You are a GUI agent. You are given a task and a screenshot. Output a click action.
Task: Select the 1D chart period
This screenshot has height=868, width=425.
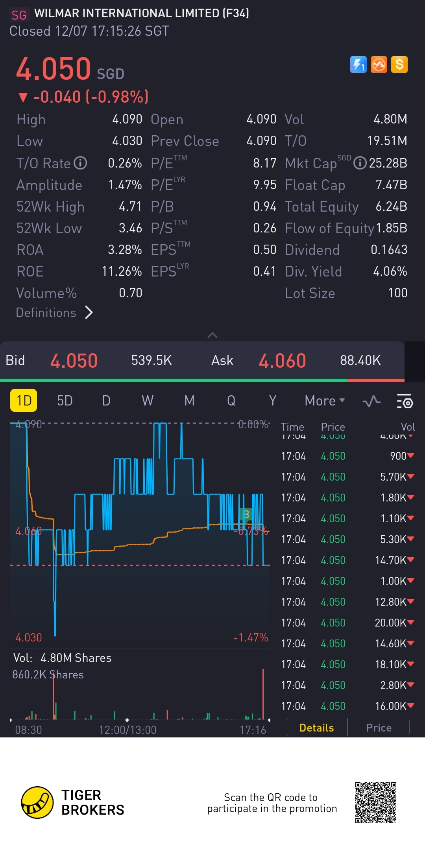(24, 400)
